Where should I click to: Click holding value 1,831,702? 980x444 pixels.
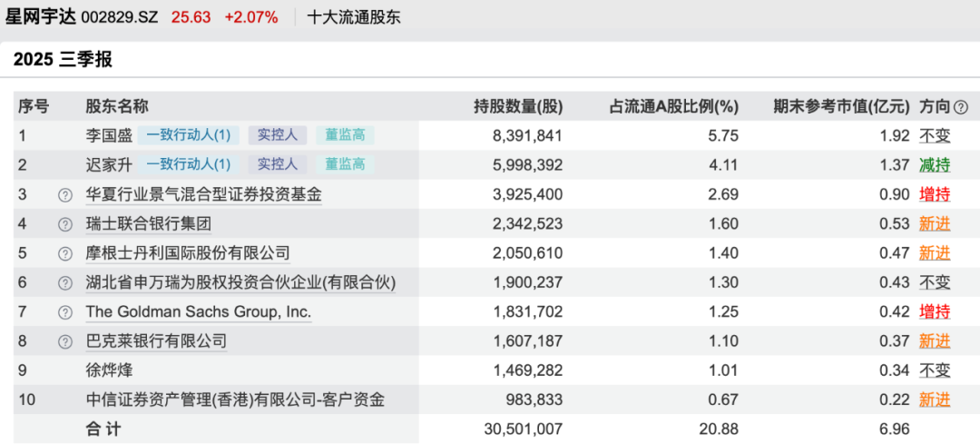(527, 312)
